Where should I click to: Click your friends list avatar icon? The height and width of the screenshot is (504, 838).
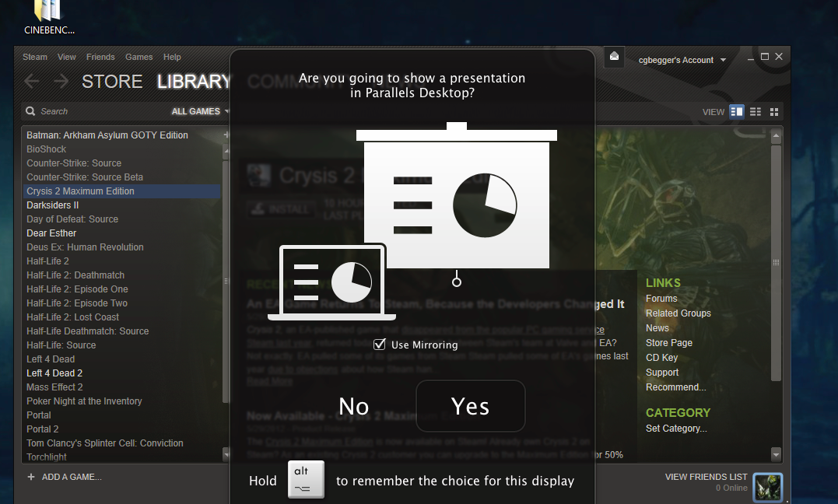click(x=768, y=487)
